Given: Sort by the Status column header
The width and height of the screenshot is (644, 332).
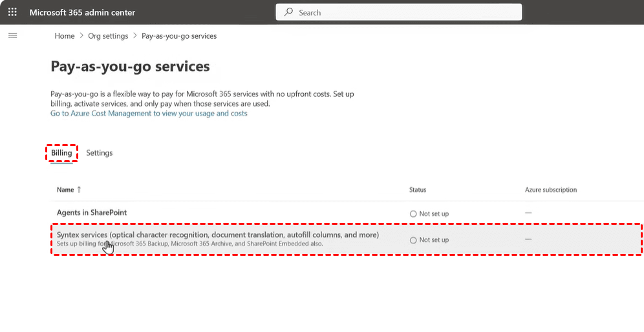Looking at the screenshot, I should coord(418,190).
